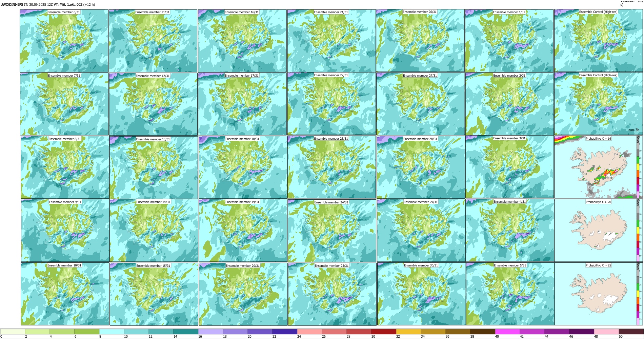This screenshot has height=339, width=644.
Task: Select the Ensemble member 15/31 map
Action: tap(154, 294)
